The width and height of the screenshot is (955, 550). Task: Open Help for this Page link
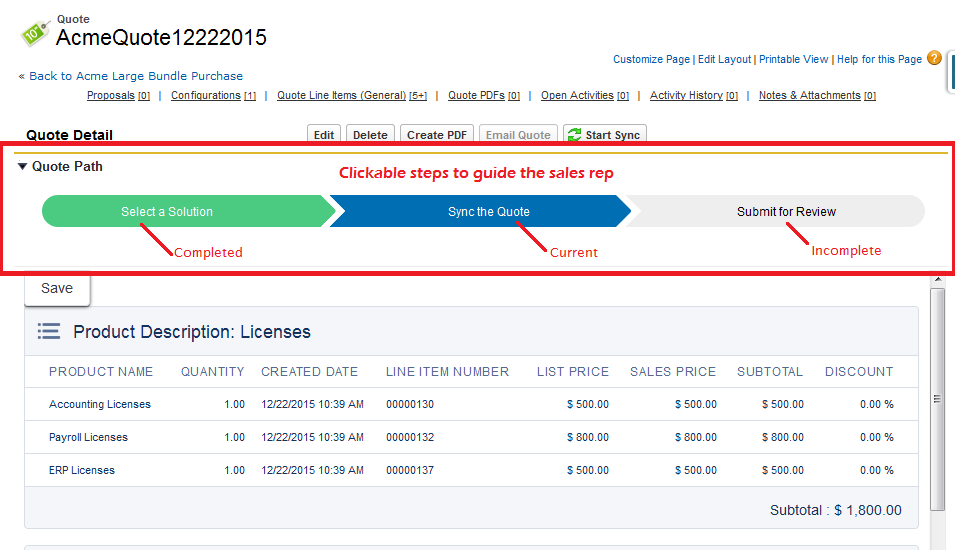click(879, 59)
